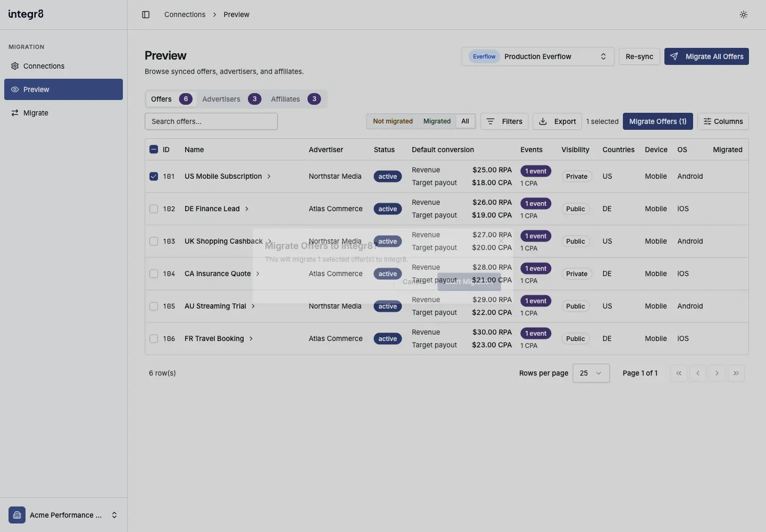Click the Android OS cell for offer 105

pos(690,306)
